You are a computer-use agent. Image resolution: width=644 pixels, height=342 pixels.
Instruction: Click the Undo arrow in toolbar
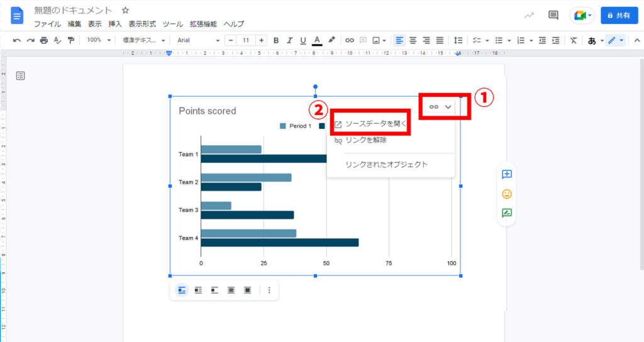[17, 40]
